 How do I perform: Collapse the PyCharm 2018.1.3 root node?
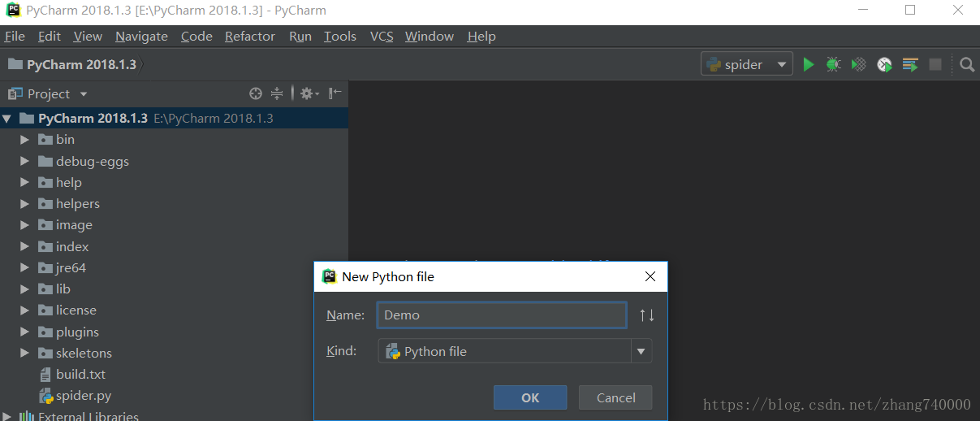pos(7,119)
